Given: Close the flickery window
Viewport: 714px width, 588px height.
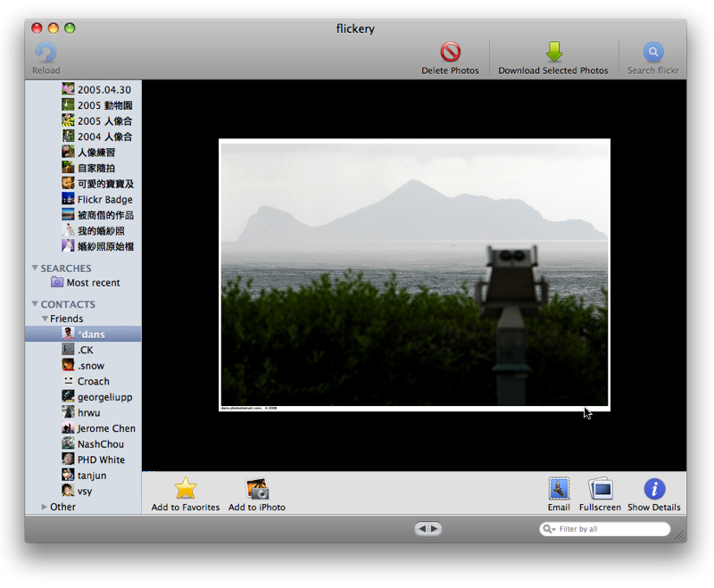Looking at the screenshot, I should click(37, 29).
